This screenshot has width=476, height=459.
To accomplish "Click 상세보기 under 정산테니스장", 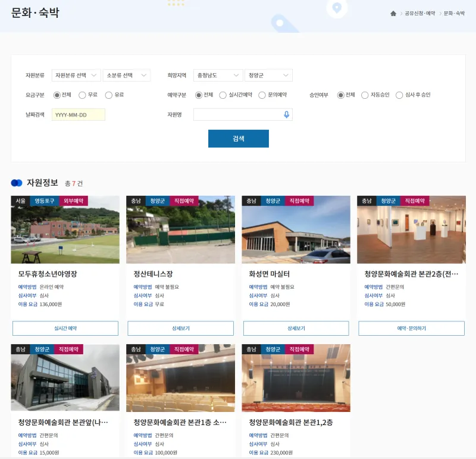I will 180,329.
